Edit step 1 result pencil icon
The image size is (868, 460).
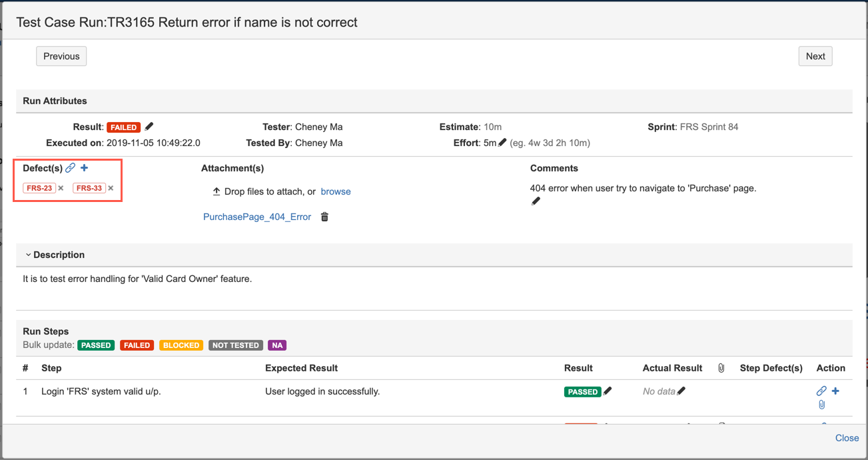(x=608, y=391)
